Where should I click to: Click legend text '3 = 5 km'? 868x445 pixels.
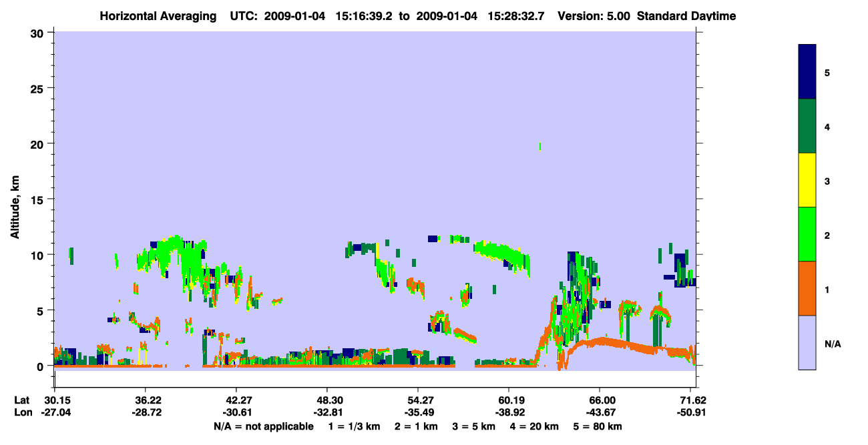tap(473, 426)
